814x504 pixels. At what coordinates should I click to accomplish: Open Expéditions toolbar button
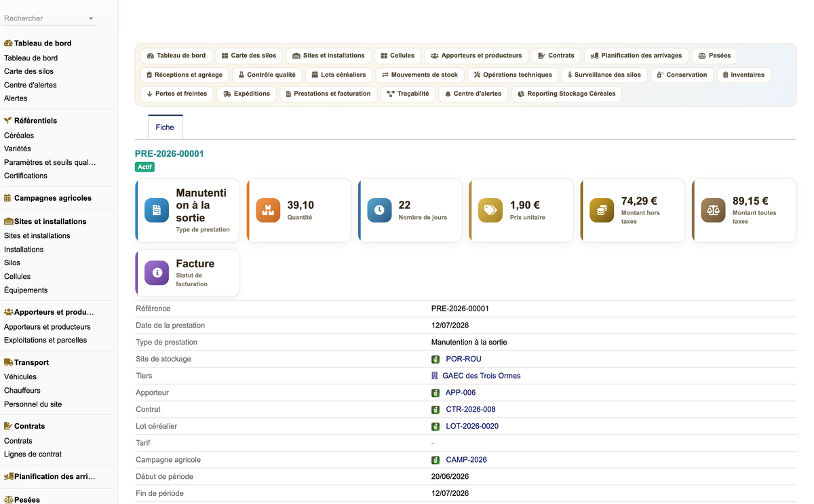[x=246, y=94]
